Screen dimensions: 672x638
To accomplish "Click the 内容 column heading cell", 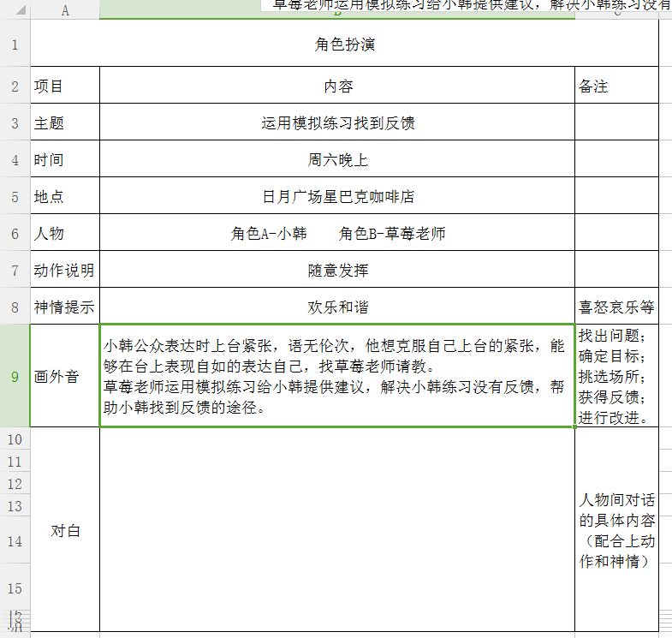I will click(x=337, y=86).
